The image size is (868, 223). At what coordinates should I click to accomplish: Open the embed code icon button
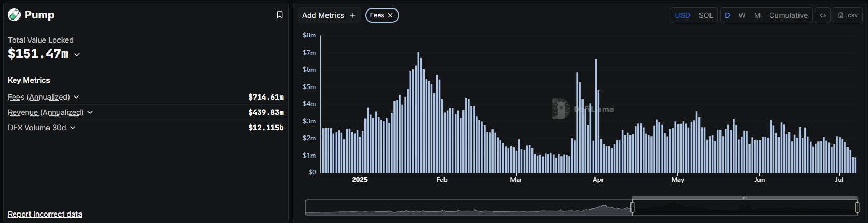[823, 15]
